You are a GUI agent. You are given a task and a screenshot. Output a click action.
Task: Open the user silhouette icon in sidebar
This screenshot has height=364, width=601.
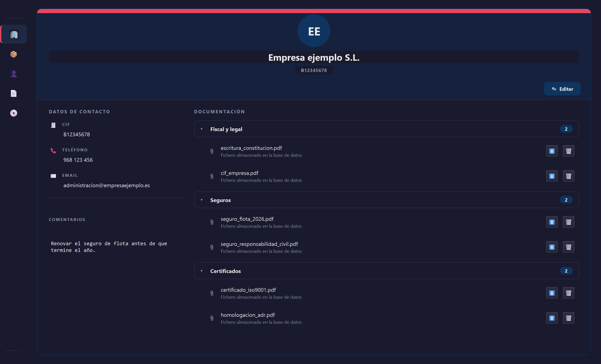[x=14, y=74]
